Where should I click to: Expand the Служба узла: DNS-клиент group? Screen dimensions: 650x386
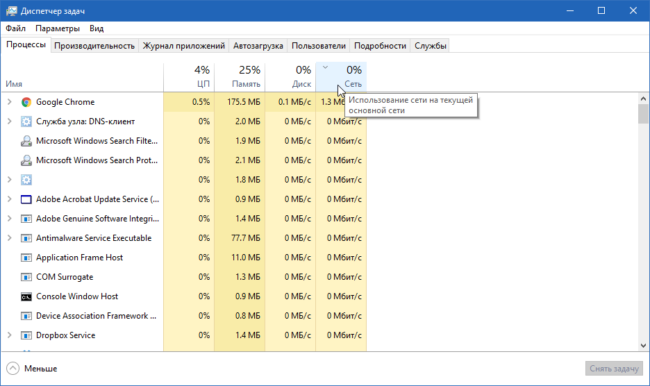click(x=10, y=121)
